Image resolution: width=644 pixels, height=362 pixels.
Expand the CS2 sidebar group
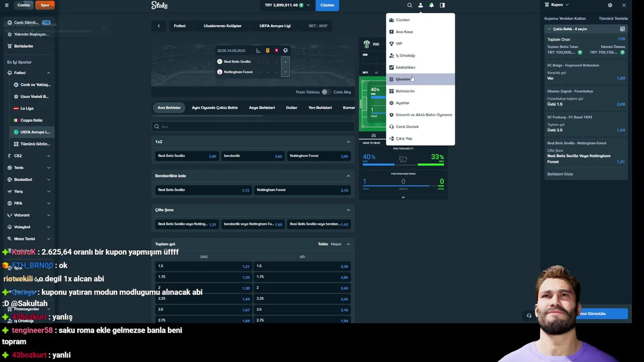pyautogui.click(x=49, y=156)
